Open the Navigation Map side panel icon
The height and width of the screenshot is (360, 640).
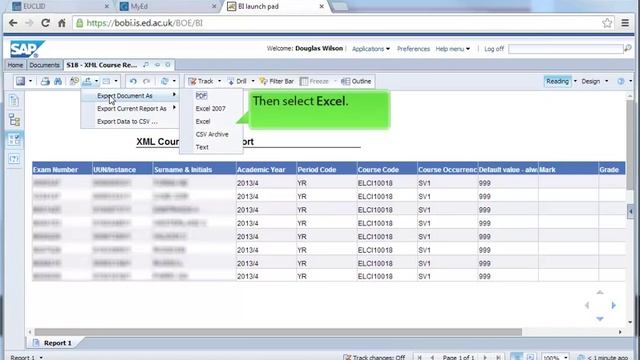(14, 120)
